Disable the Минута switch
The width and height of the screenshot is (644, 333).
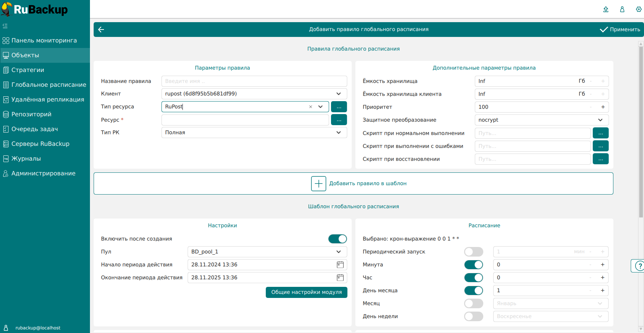(x=474, y=265)
